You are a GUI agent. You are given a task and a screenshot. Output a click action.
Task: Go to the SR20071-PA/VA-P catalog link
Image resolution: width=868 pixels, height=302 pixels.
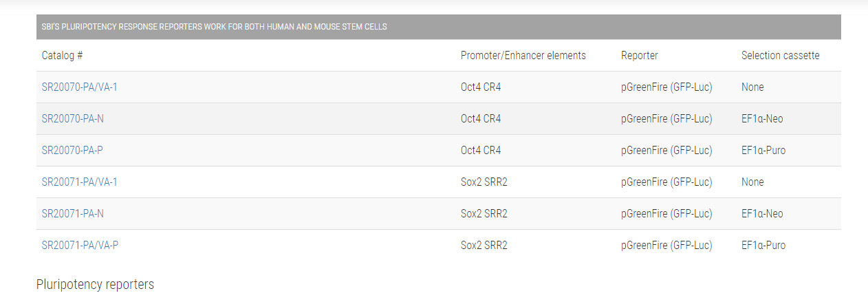tap(80, 246)
